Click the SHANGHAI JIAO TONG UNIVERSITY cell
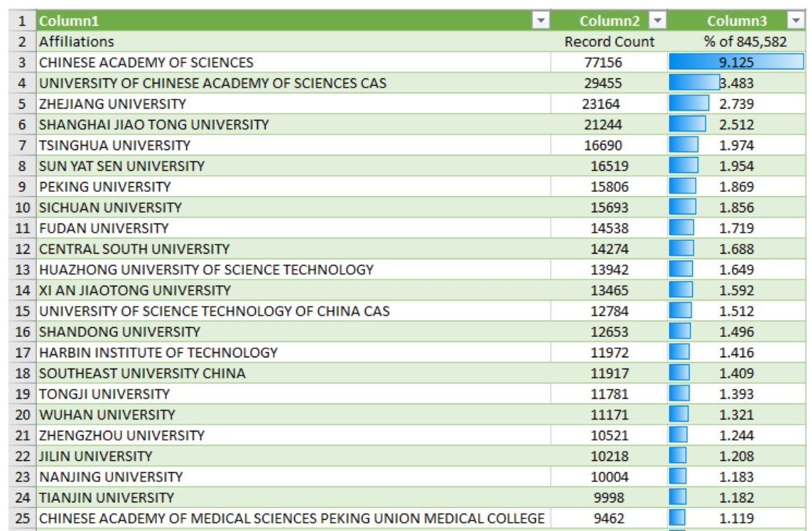The width and height of the screenshot is (812, 531). pyautogui.click(x=293, y=124)
